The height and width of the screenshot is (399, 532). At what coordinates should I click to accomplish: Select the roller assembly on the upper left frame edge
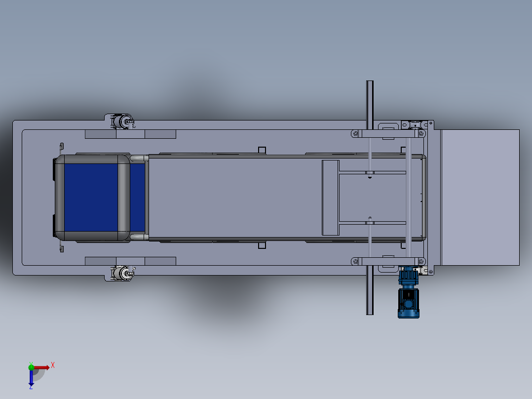(x=123, y=121)
